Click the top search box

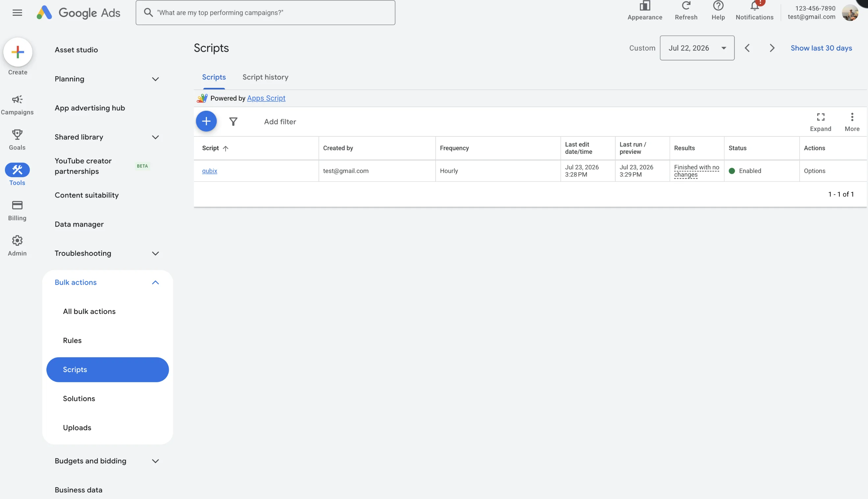pos(265,13)
